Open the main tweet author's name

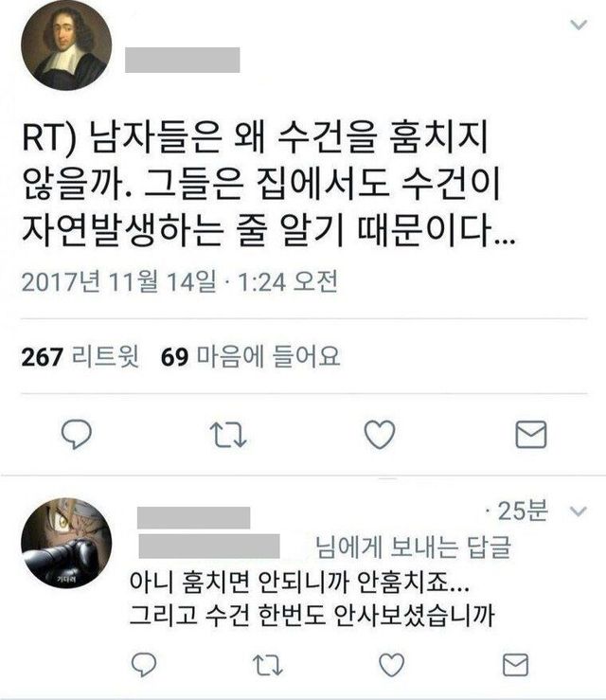183,60
